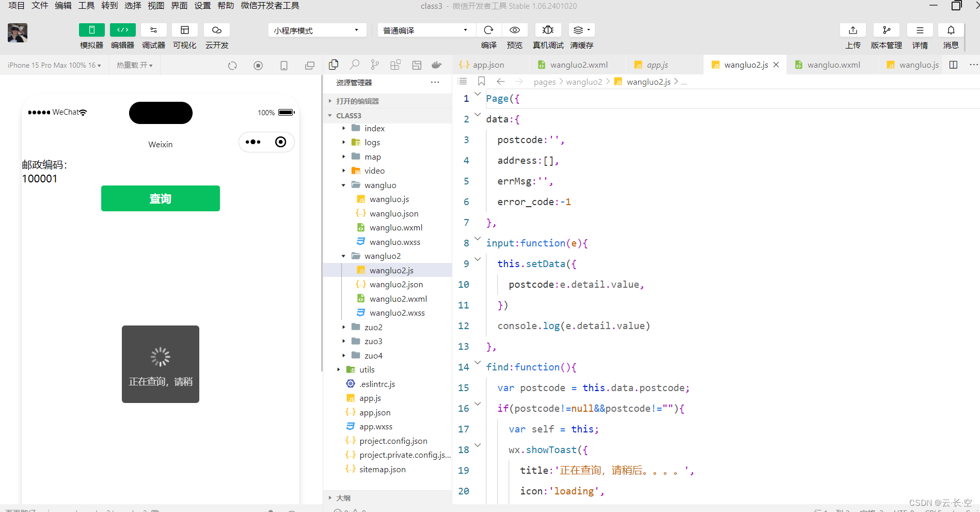Open sitemap.json in file tree
980x512 pixels.
point(382,469)
